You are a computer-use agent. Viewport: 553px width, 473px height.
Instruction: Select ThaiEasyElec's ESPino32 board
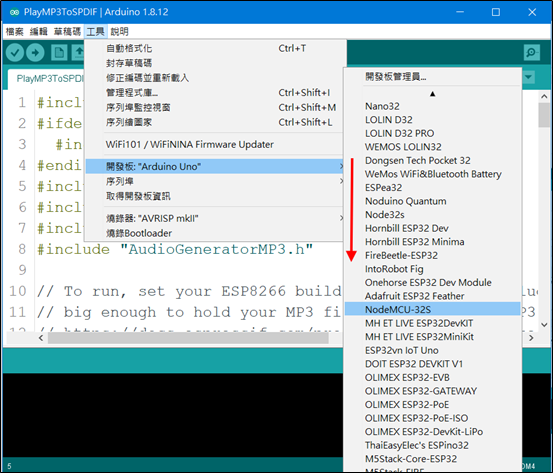click(433, 445)
